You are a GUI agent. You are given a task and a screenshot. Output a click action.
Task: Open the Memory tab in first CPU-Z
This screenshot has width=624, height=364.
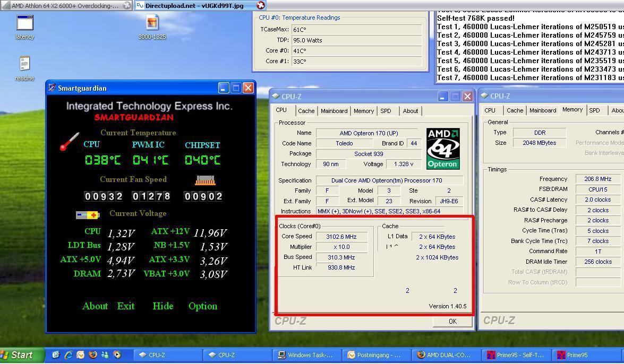point(364,111)
